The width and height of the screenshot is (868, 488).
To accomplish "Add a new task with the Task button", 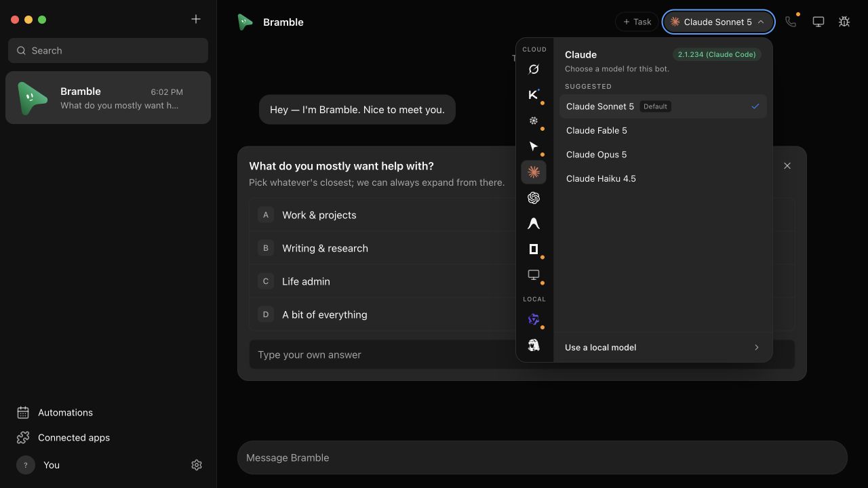I will point(637,22).
